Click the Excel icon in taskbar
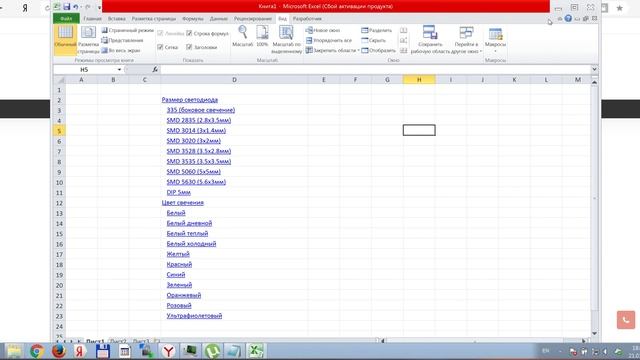Viewport: 640px width, 360px height. pyautogui.click(x=256, y=351)
